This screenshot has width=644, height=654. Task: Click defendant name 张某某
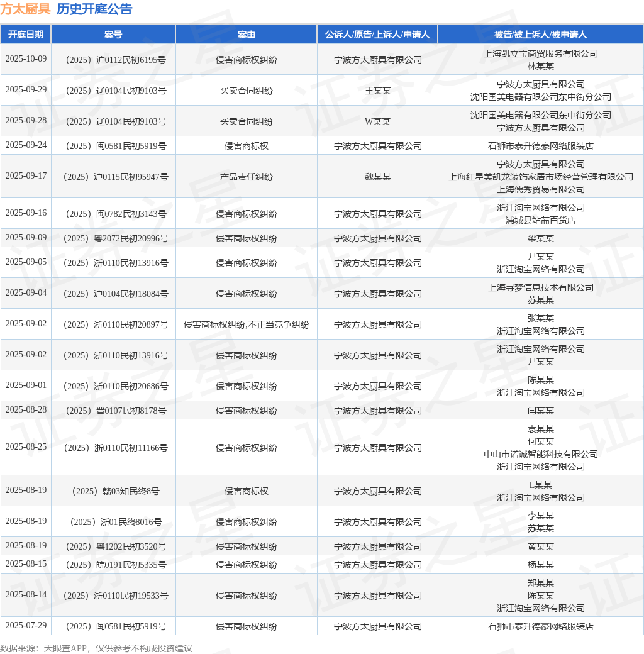(541, 318)
